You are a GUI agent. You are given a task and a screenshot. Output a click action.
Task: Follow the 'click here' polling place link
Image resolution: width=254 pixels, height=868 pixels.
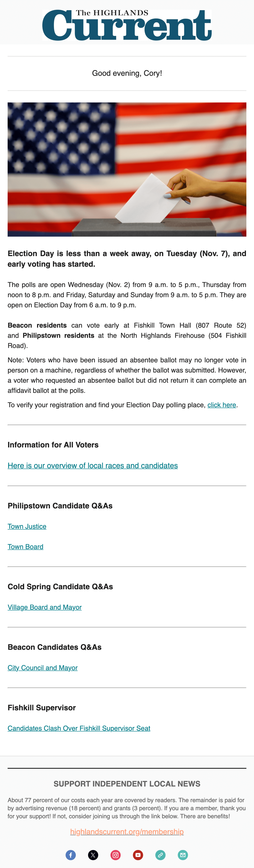click(222, 405)
